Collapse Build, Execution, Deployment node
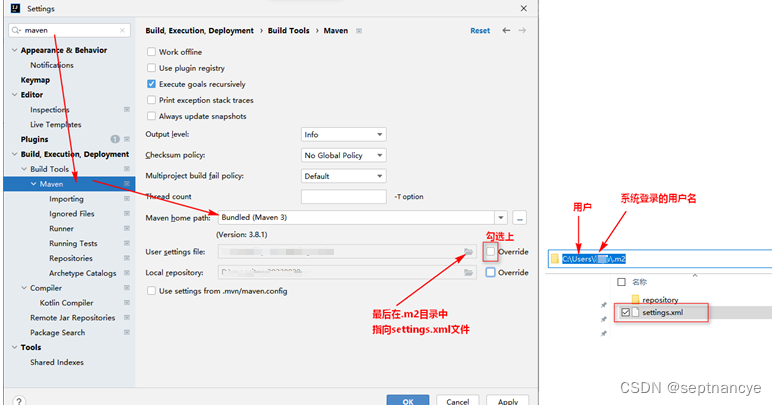776x405 pixels. (14, 154)
